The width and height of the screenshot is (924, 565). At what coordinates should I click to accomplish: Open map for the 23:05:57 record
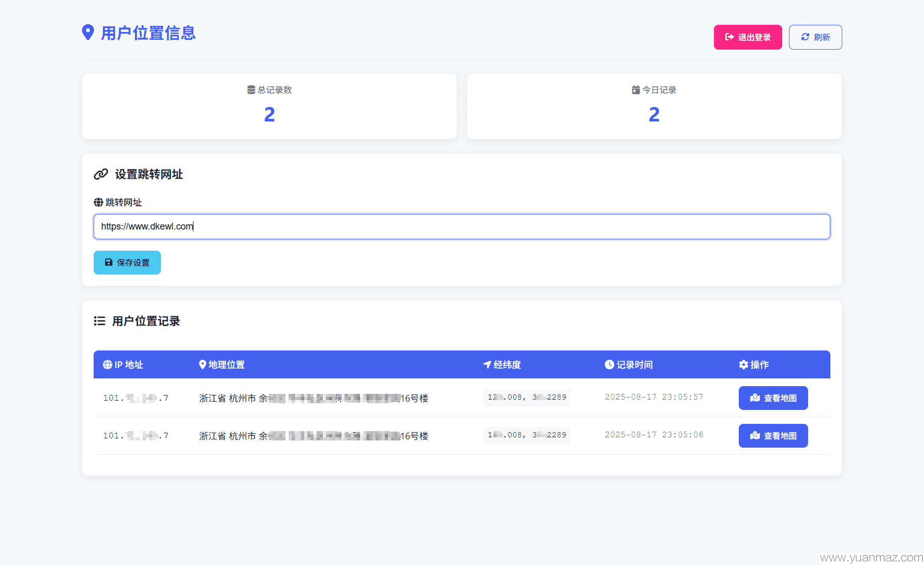click(773, 398)
